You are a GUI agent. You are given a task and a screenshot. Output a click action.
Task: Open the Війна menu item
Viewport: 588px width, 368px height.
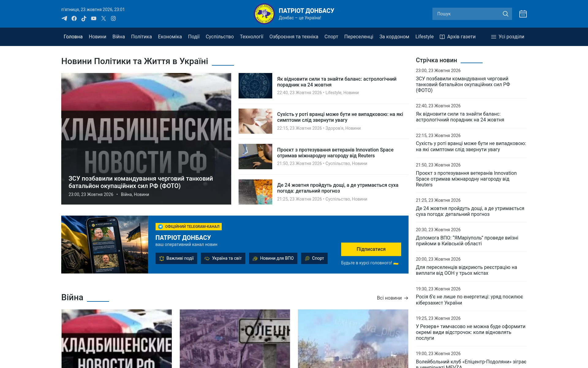119,36
